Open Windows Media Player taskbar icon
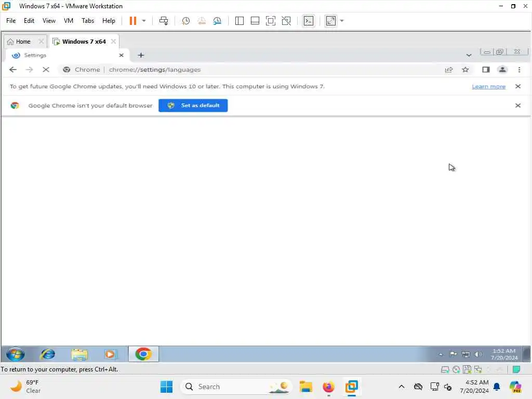 (x=110, y=354)
